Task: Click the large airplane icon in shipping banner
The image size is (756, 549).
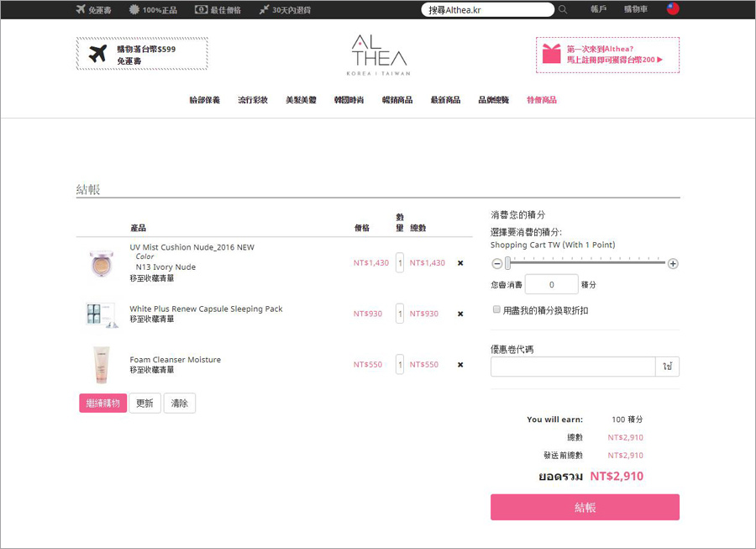Action: click(98, 54)
